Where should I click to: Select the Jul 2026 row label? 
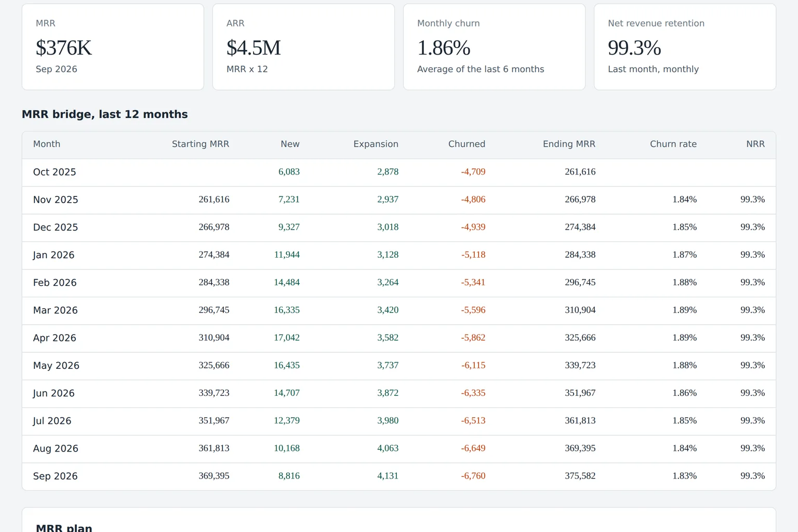click(x=52, y=421)
